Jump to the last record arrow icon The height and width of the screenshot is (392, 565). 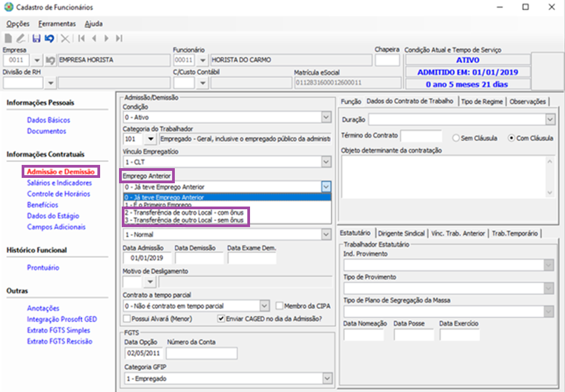click(x=119, y=38)
